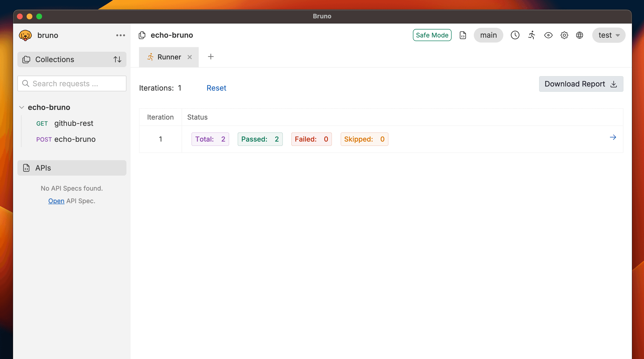The image size is (644, 359).
Task: Click the Reset link next to Iterations
Action: [x=216, y=88]
